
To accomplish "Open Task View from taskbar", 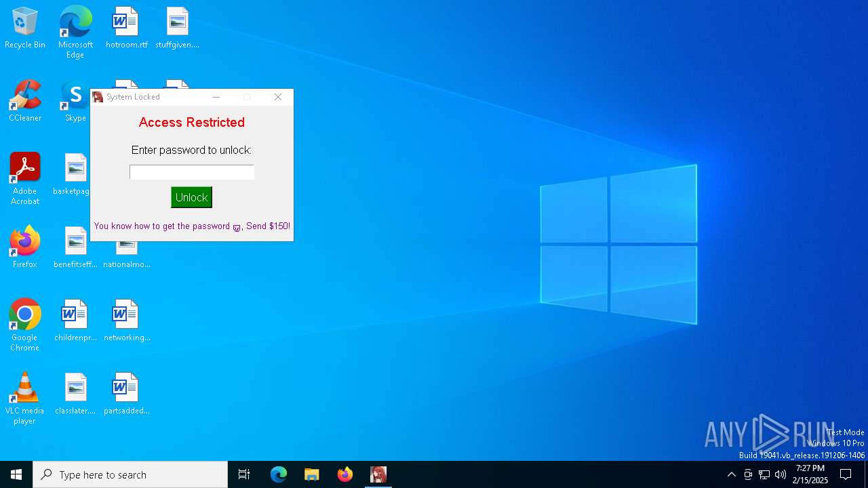I will coord(244,474).
